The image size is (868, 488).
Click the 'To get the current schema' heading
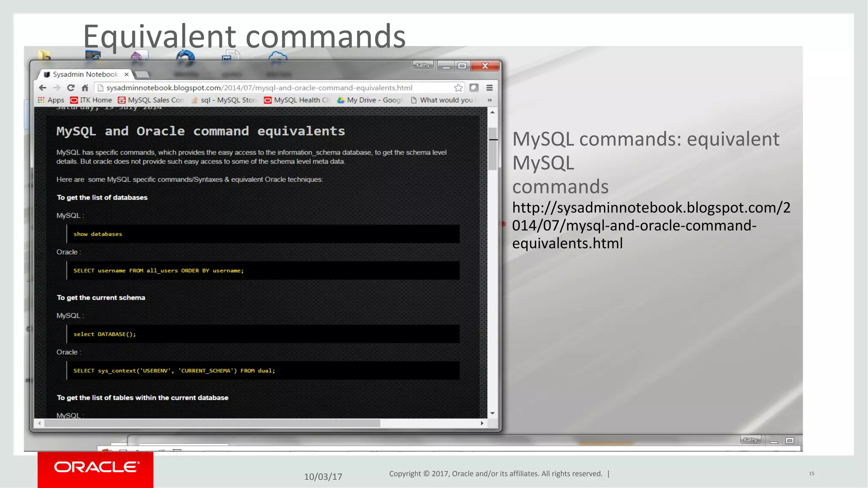point(101,297)
